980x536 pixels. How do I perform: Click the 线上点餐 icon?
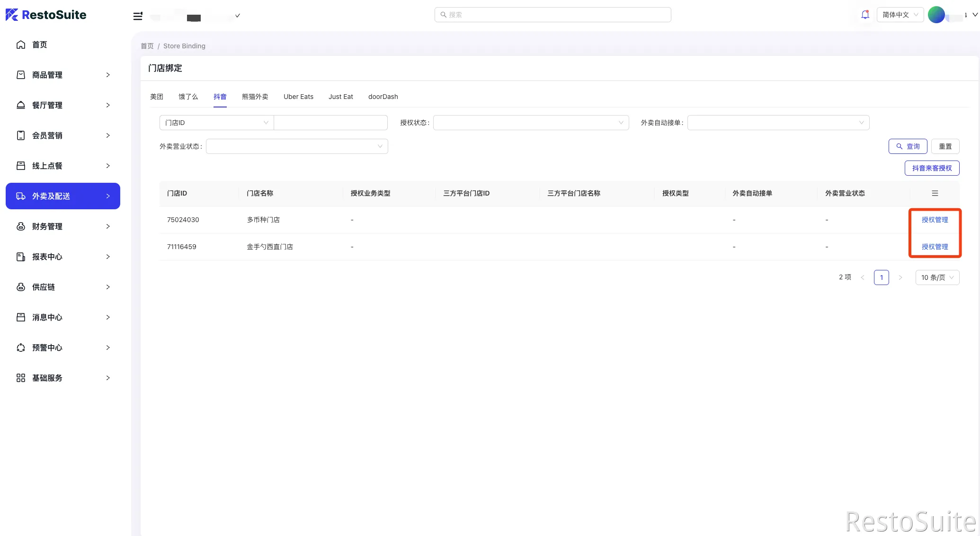coord(21,166)
